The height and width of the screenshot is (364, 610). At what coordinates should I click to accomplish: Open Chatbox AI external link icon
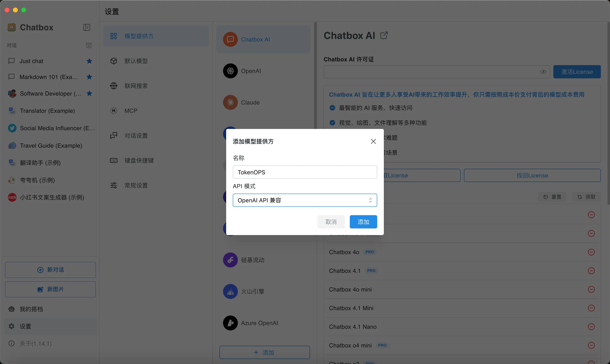point(384,35)
